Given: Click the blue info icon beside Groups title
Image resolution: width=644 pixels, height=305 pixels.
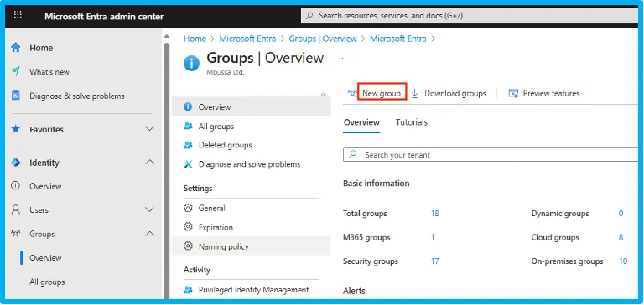Looking at the screenshot, I should [x=191, y=63].
